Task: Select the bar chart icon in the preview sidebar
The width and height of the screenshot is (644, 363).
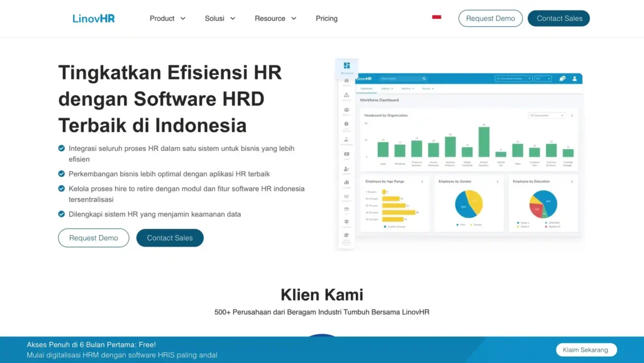Action: pos(347,182)
